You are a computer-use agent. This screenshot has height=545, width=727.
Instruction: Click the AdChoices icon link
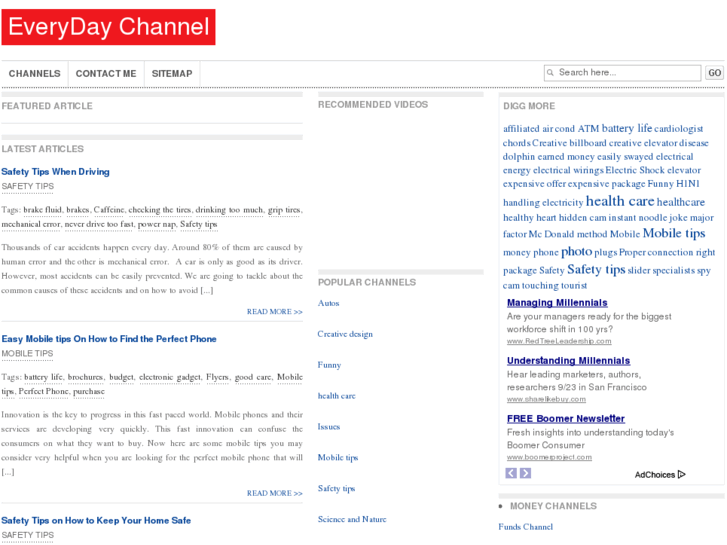click(x=660, y=474)
